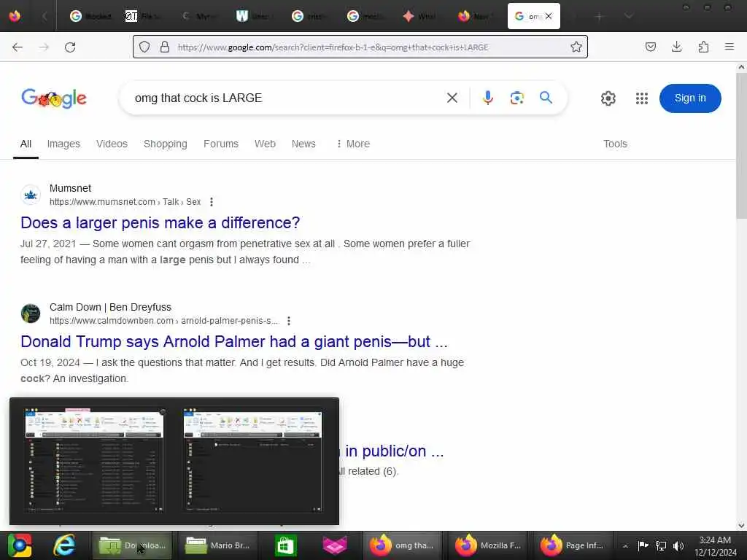Switch to Shopping results tab
Image resolution: width=747 pixels, height=560 pixels.
click(x=166, y=144)
